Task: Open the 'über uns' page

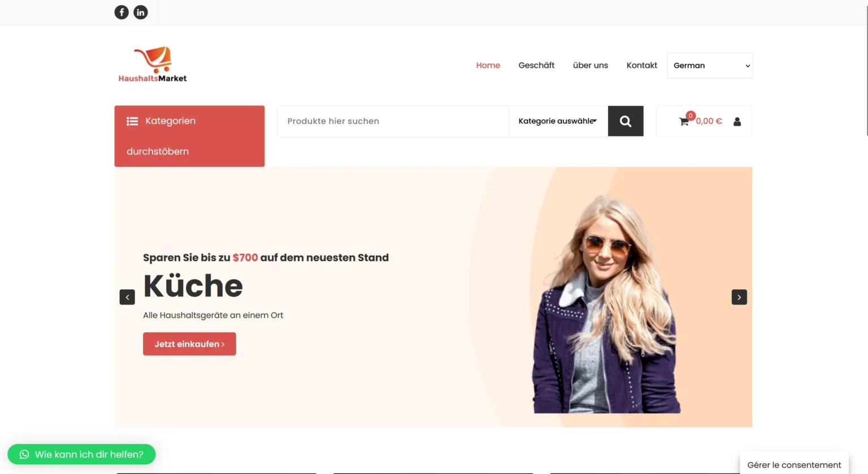Action: (591, 66)
